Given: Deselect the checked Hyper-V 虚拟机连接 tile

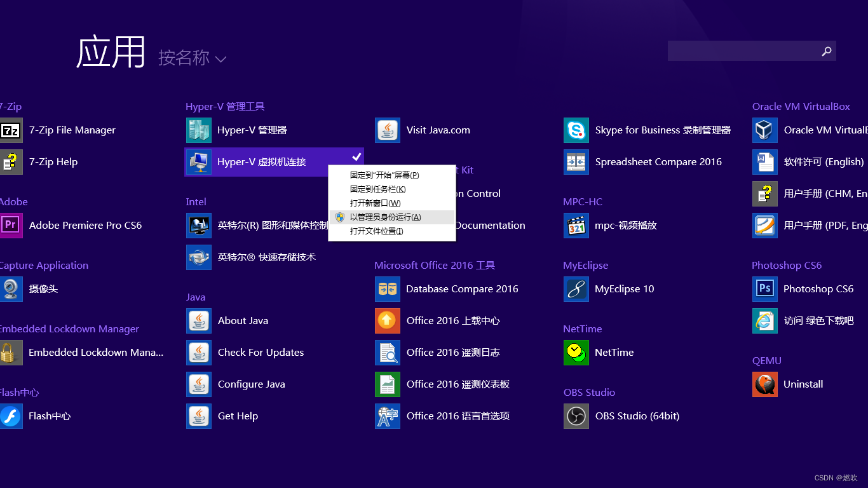Looking at the screenshot, I should 274,162.
